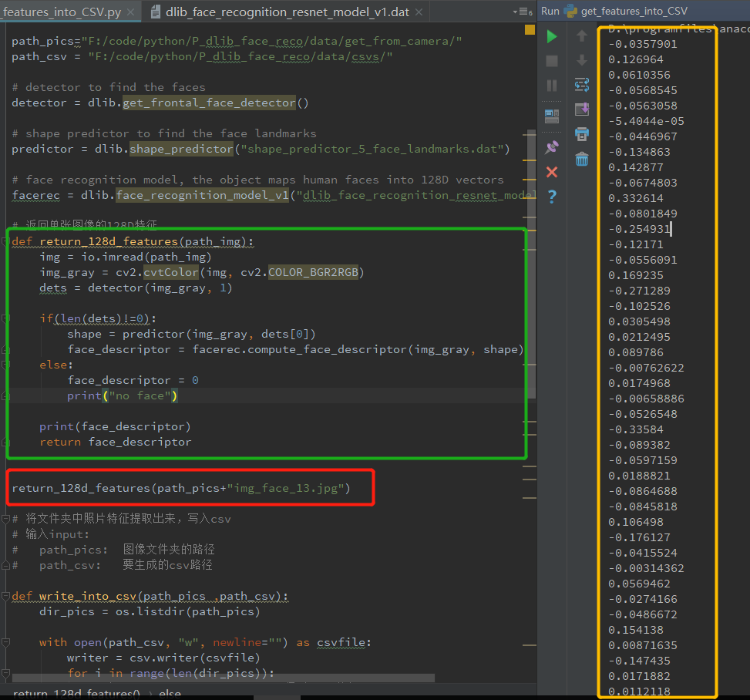The height and width of the screenshot is (700, 750).
Task: Rerun get_features_into_CSV with green play icon
Action: (x=551, y=36)
